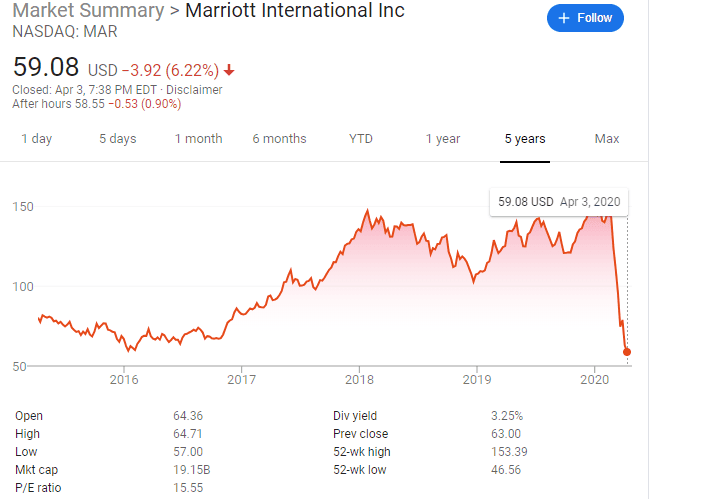707x499 pixels.
Task: Click the Follow button
Action: click(x=585, y=18)
